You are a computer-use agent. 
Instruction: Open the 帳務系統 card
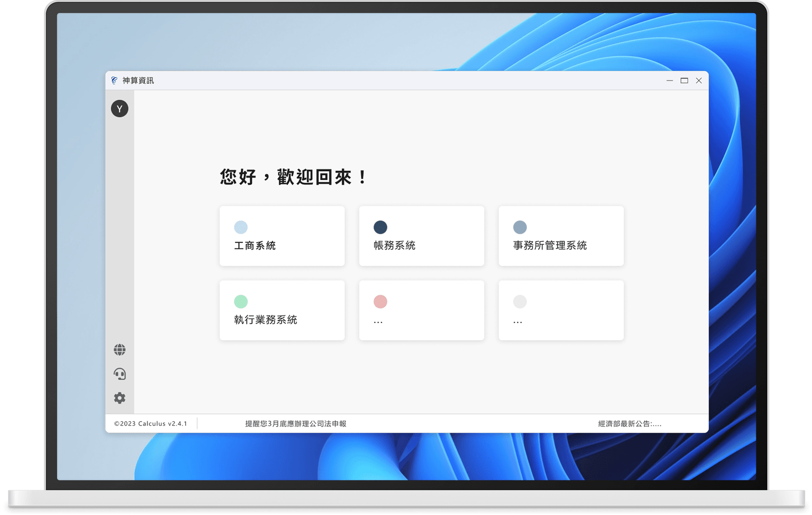422,245
